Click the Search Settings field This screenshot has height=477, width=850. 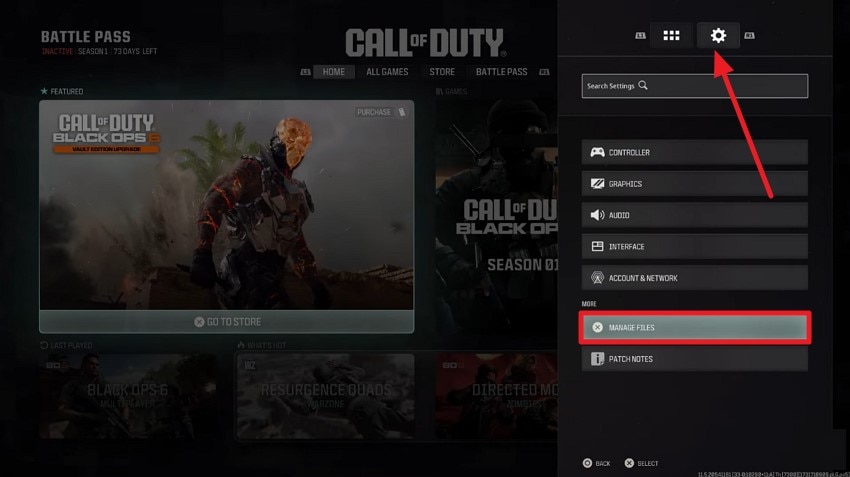point(694,86)
